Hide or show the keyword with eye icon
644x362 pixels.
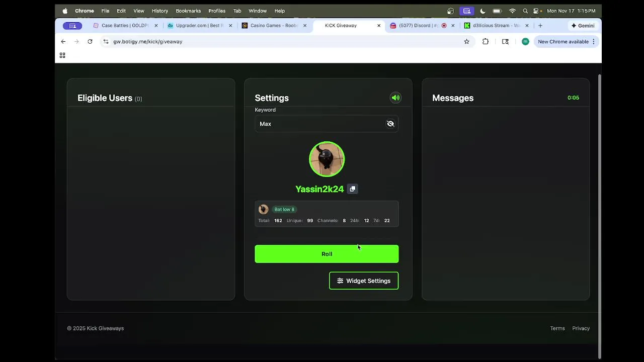(390, 124)
